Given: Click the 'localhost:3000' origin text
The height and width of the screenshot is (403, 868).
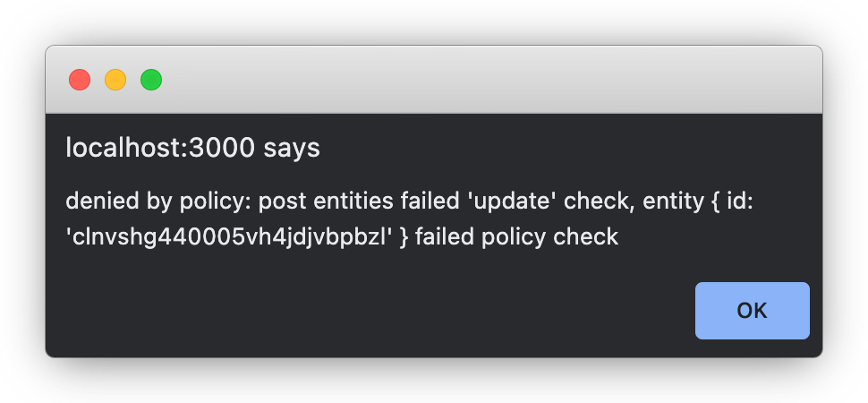Looking at the screenshot, I should [160, 148].
